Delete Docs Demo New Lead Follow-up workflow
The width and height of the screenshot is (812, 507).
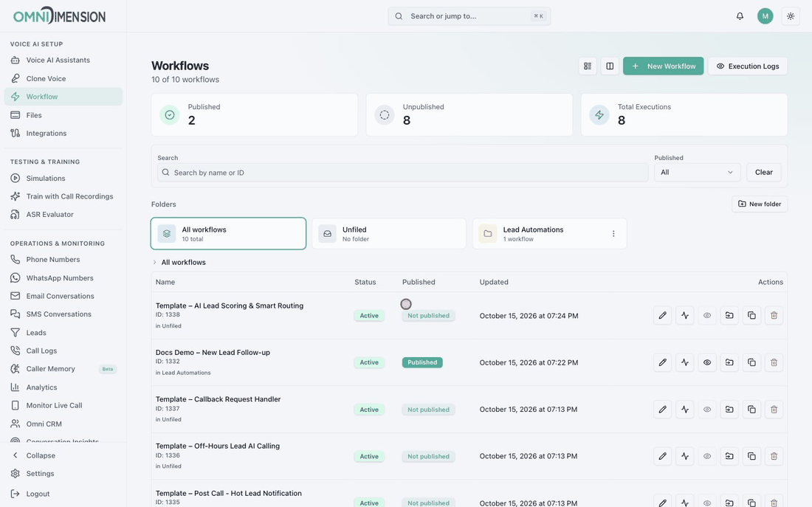point(774,362)
